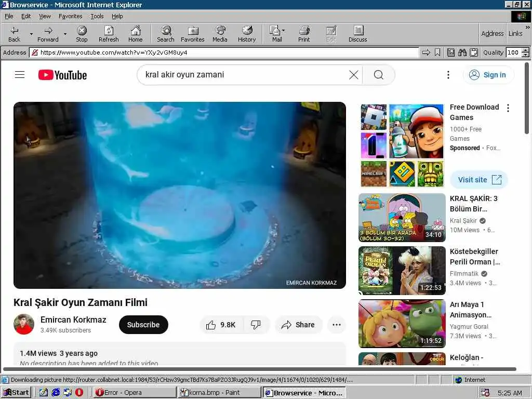This screenshot has width=532, height=399.
Task: Open the YouTube hamburger guide menu
Action: [x=20, y=75]
